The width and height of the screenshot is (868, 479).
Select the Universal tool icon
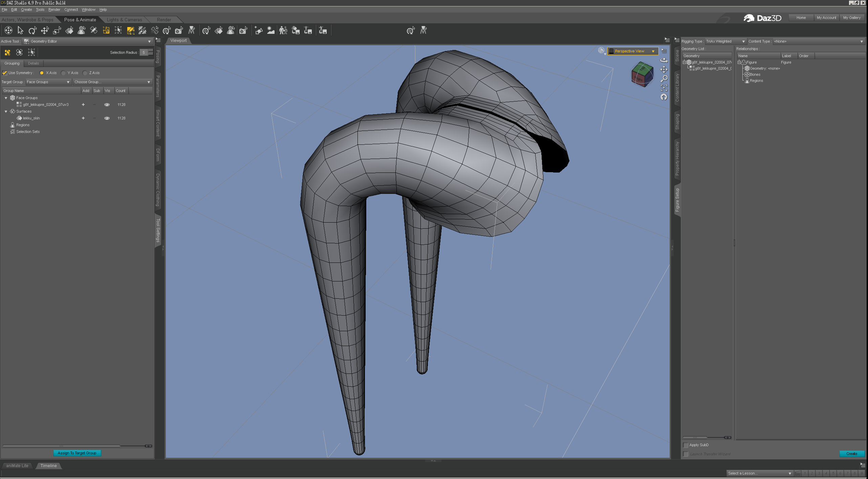tap(8, 31)
